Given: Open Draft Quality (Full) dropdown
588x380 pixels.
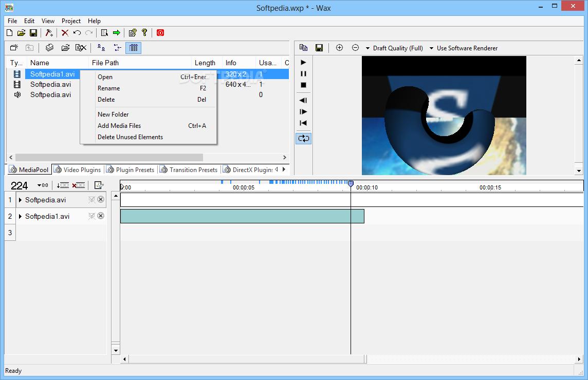Looking at the screenshot, I should [x=394, y=48].
